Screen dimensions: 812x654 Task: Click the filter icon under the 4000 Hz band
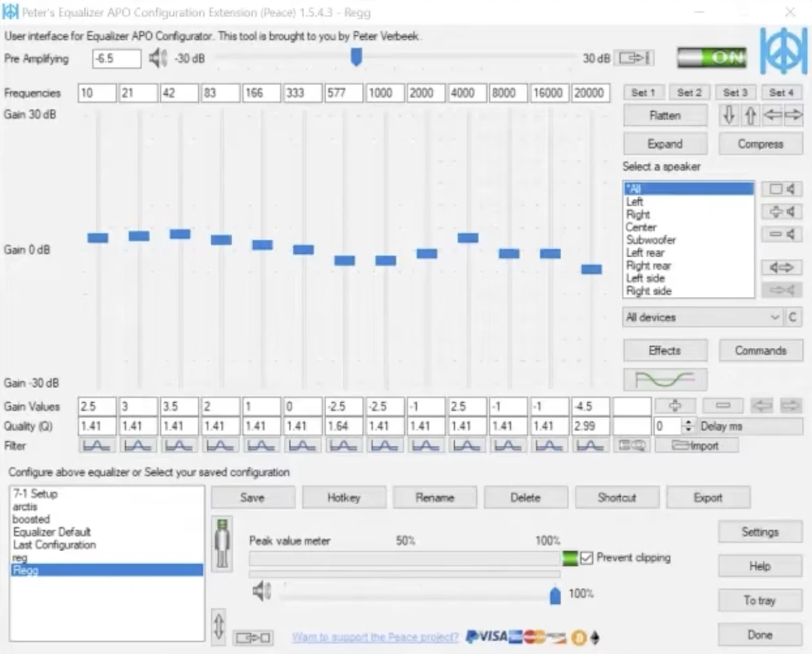tap(466, 445)
